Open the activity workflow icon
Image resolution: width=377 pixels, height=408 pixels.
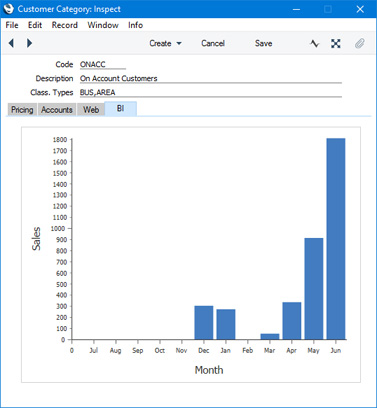click(x=314, y=43)
